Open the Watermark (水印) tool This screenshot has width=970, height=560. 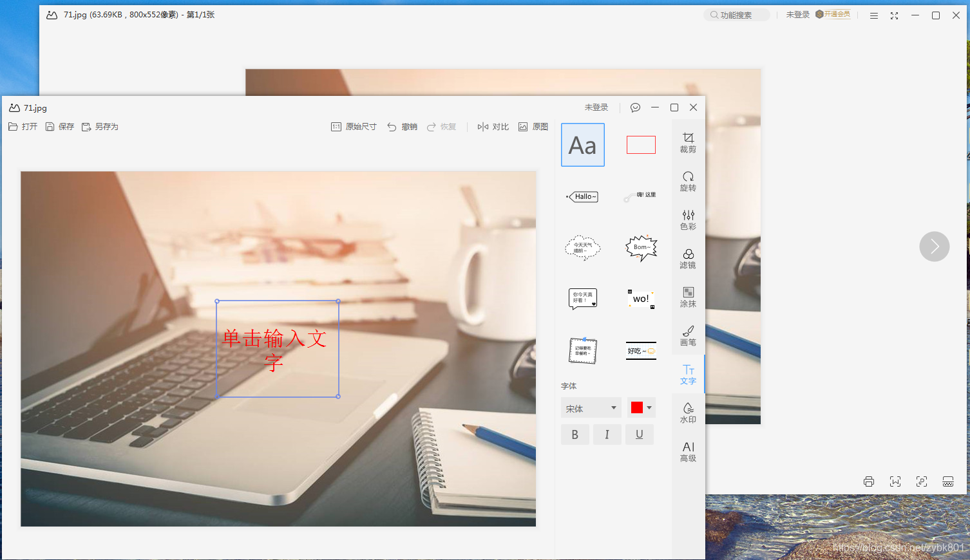(x=688, y=413)
